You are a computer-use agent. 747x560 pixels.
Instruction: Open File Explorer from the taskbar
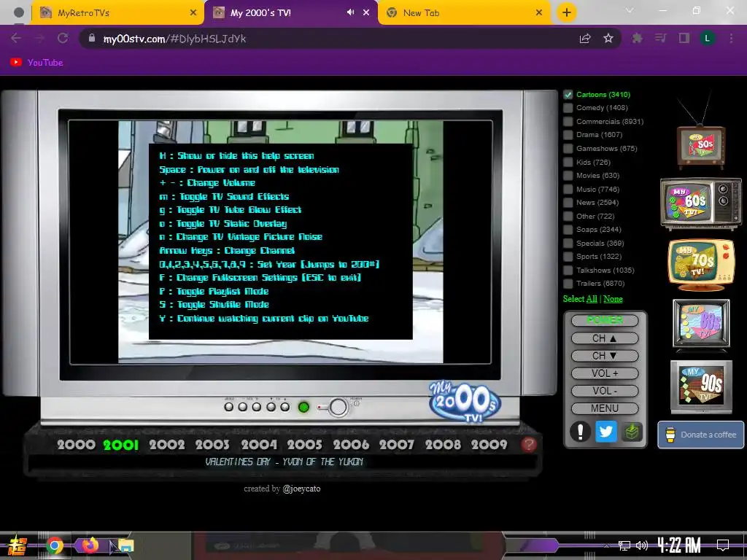(125, 545)
